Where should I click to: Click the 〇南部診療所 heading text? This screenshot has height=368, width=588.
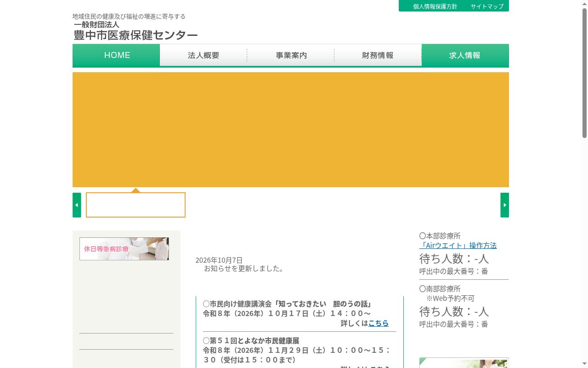(440, 288)
